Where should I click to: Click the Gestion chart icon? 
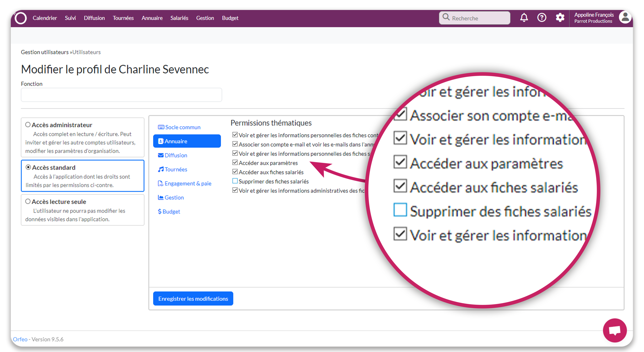tap(161, 197)
